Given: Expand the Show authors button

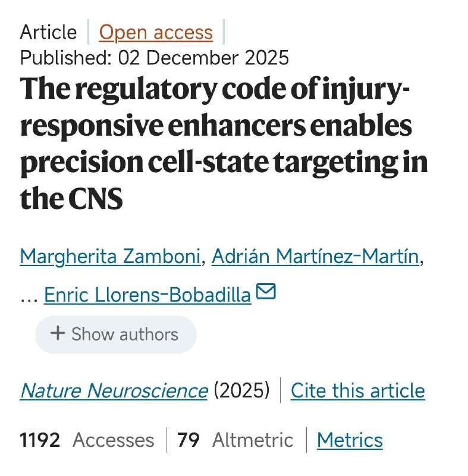Looking at the screenshot, I should (115, 334).
